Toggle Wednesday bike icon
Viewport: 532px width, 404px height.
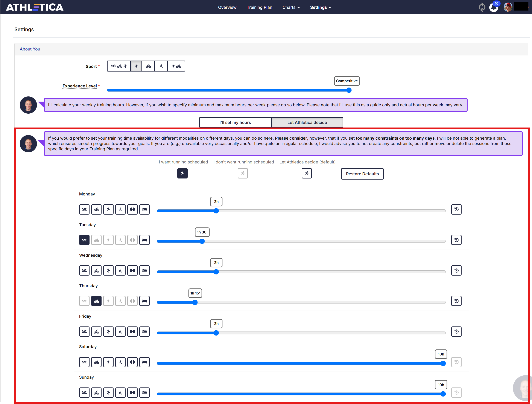pyautogui.click(x=96, y=270)
